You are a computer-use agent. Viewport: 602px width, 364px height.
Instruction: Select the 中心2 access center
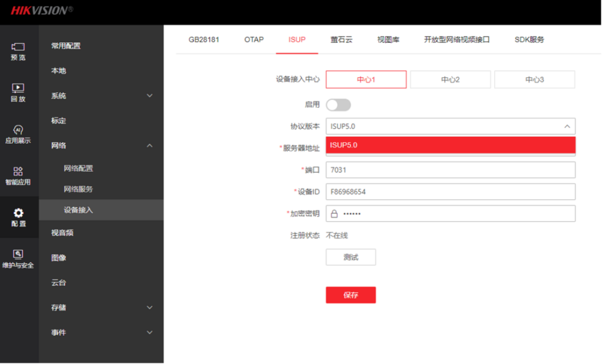pos(450,79)
